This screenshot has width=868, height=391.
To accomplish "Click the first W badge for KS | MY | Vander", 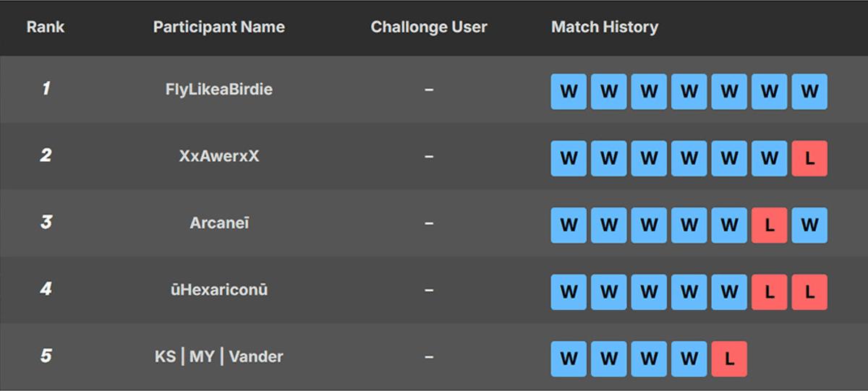I will tap(569, 359).
